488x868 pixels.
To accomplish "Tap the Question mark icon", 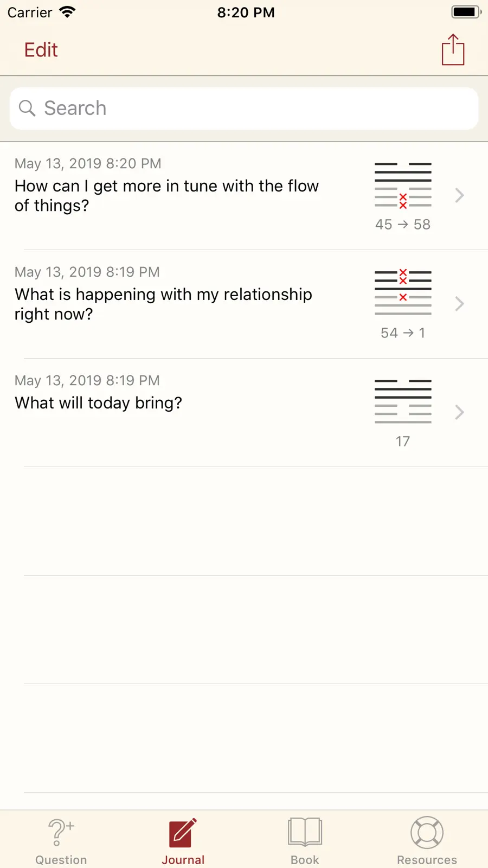I will pyautogui.click(x=61, y=833).
